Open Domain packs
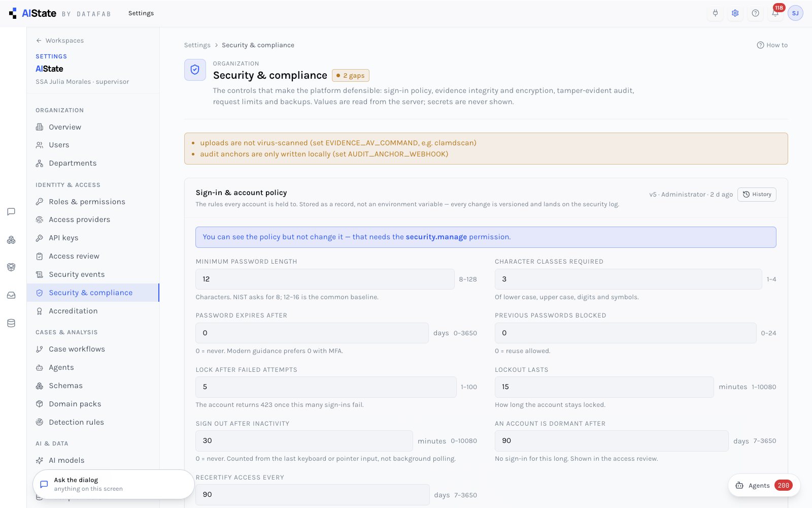812x508 pixels. point(93,404)
